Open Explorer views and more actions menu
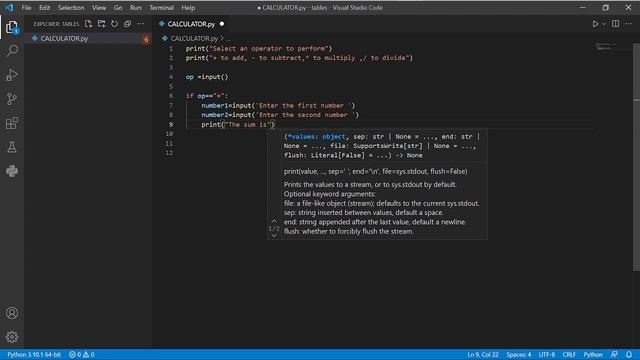 (140, 24)
